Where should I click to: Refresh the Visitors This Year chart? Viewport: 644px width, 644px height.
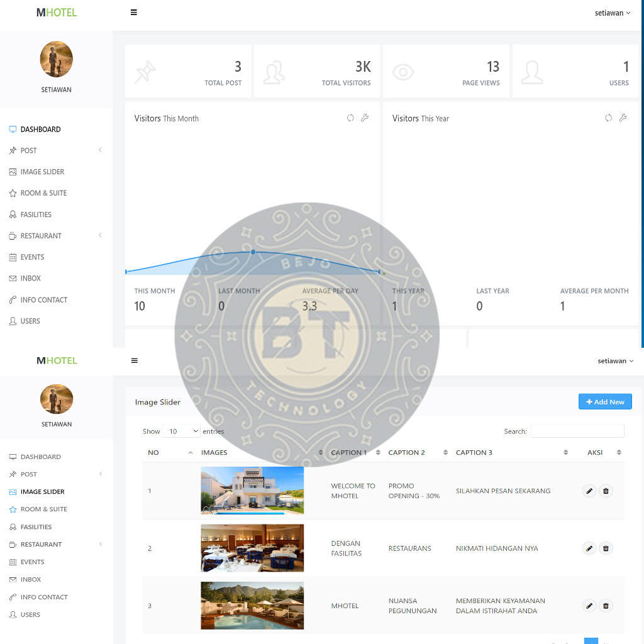pyautogui.click(x=608, y=118)
